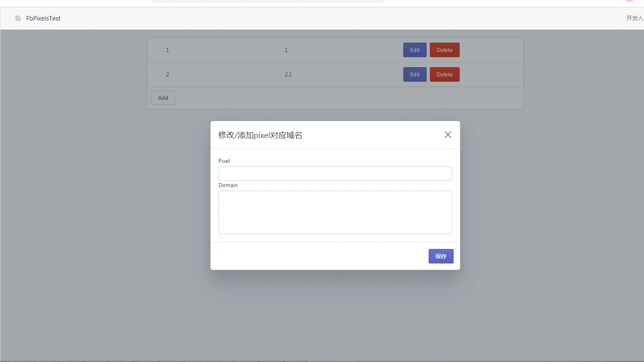Image resolution: width=644 pixels, height=362 pixels.
Task: Click into the Domain text area
Action: (x=335, y=212)
